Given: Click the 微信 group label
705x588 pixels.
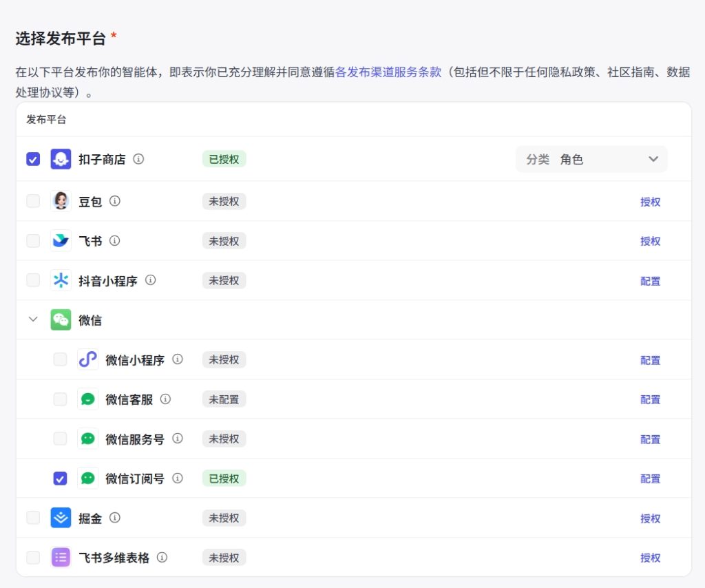Looking at the screenshot, I should 90,320.
